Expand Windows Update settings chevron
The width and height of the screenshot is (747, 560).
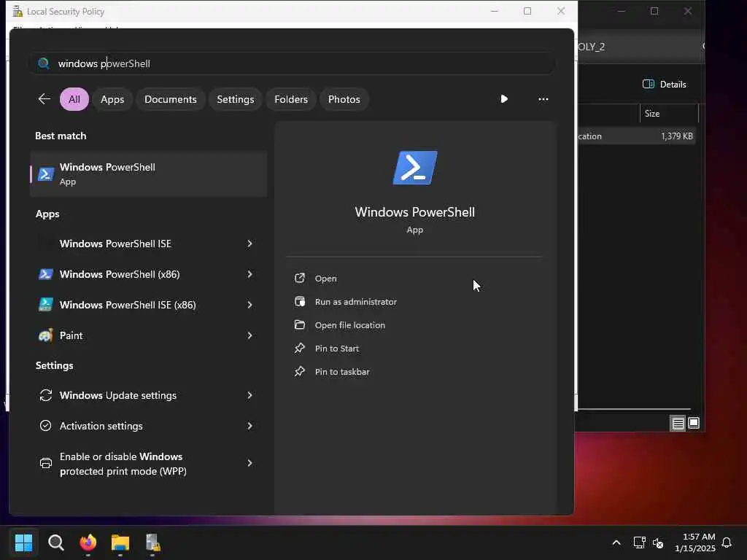249,395
